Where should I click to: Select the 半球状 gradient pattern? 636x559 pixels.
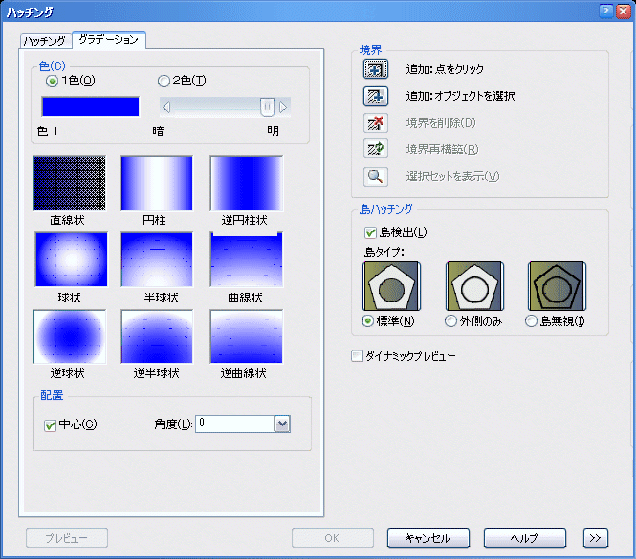coord(157,259)
